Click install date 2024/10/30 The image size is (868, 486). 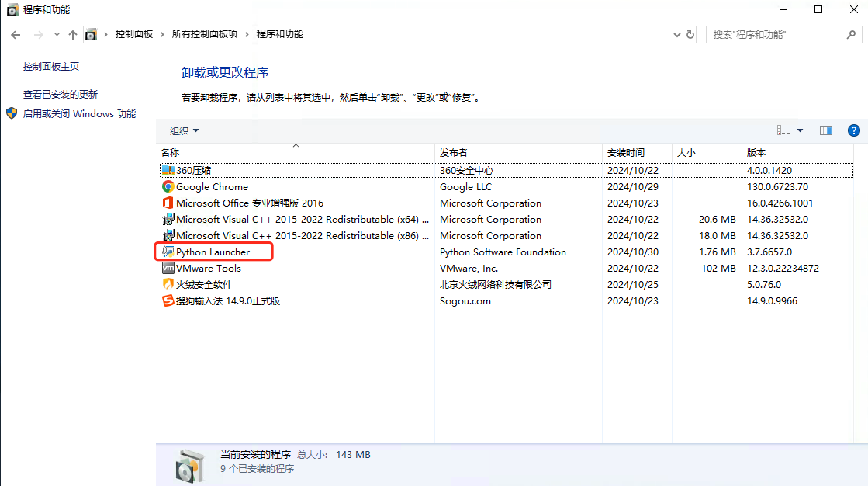click(x=633, y=252)
